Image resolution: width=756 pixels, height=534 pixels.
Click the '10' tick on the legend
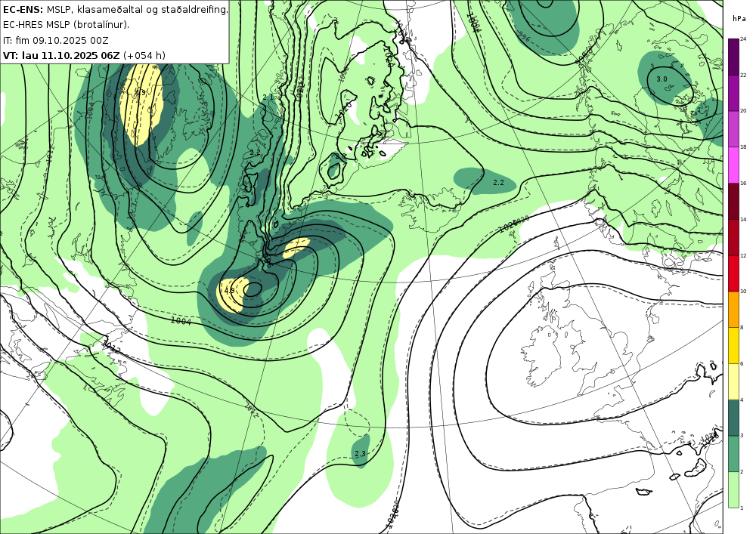(743, 292)
